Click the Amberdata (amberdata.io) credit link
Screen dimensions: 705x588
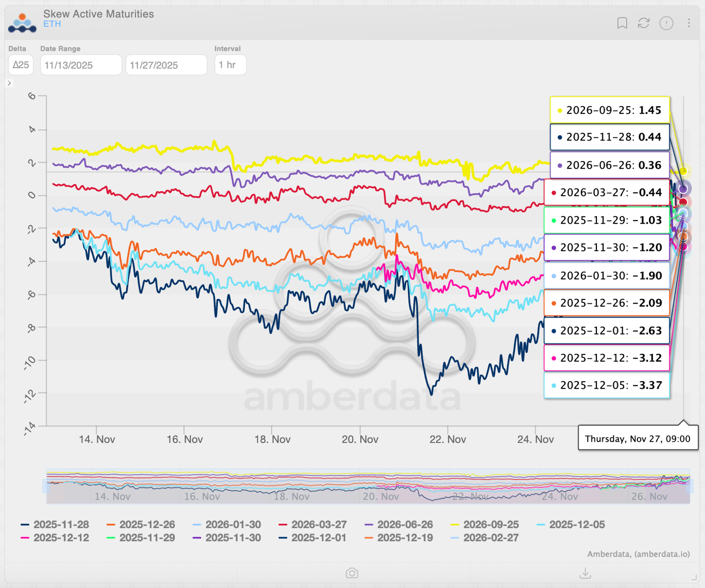pos(638,554)
